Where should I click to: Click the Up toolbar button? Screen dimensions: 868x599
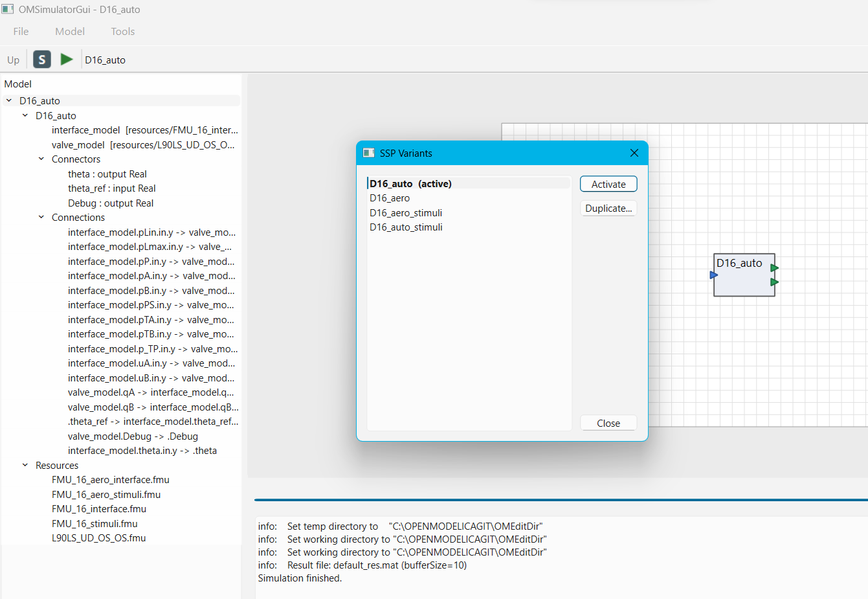tap(14, 60)
